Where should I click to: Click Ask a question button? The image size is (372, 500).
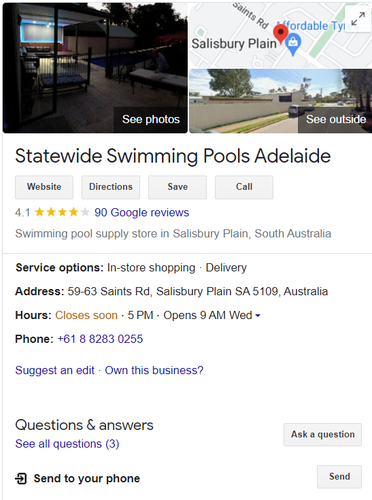pyautogui.click(x=323, y=435)
